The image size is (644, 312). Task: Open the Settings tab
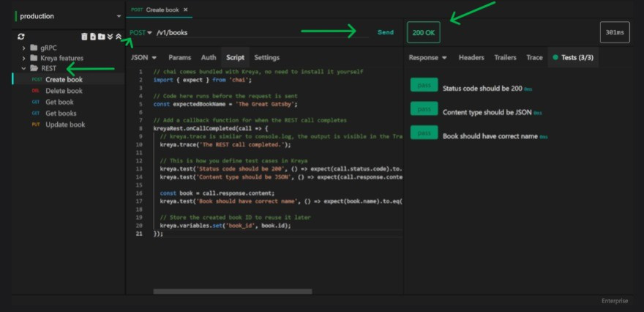click(267, 58)
